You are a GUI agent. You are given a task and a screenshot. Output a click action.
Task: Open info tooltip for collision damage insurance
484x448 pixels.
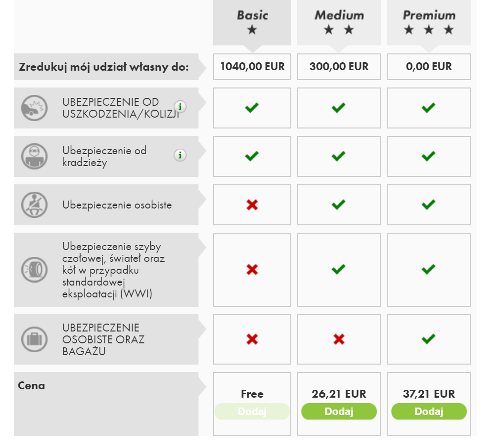point(180,107)
